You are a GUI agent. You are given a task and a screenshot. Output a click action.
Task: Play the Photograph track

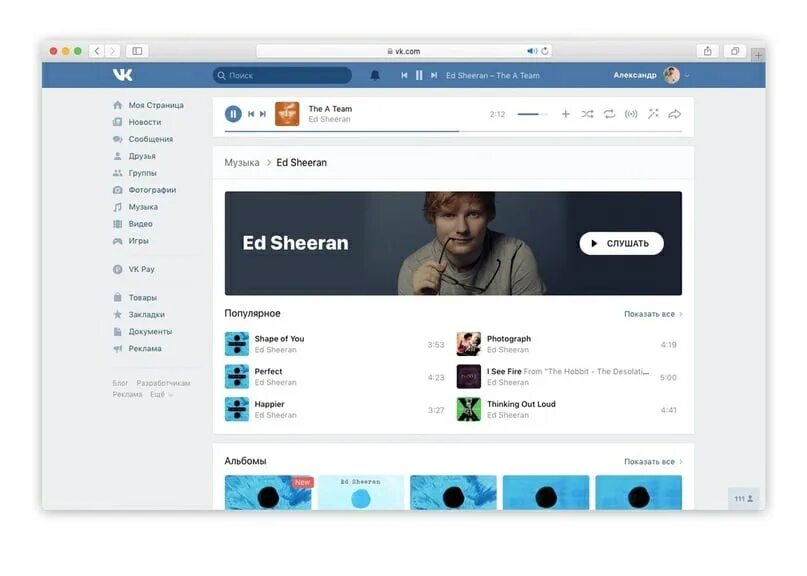point(567,344)
